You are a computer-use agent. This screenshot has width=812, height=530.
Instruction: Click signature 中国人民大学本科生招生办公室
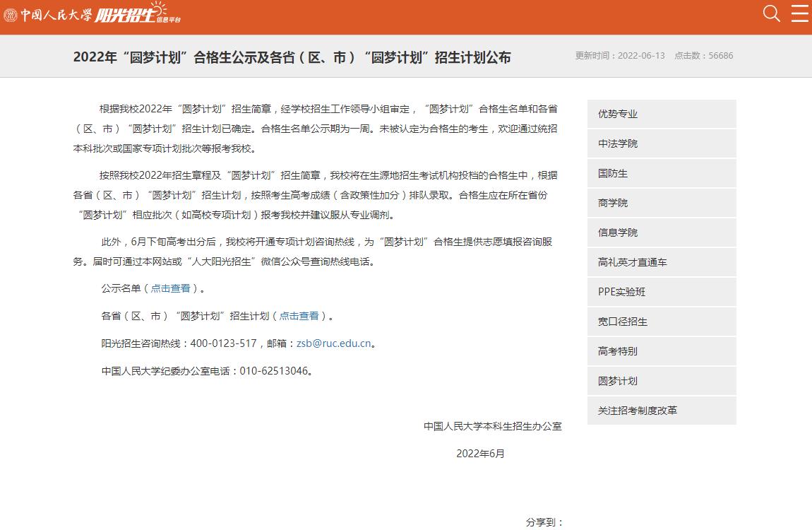pyautogui.click(x=492, y=426)
